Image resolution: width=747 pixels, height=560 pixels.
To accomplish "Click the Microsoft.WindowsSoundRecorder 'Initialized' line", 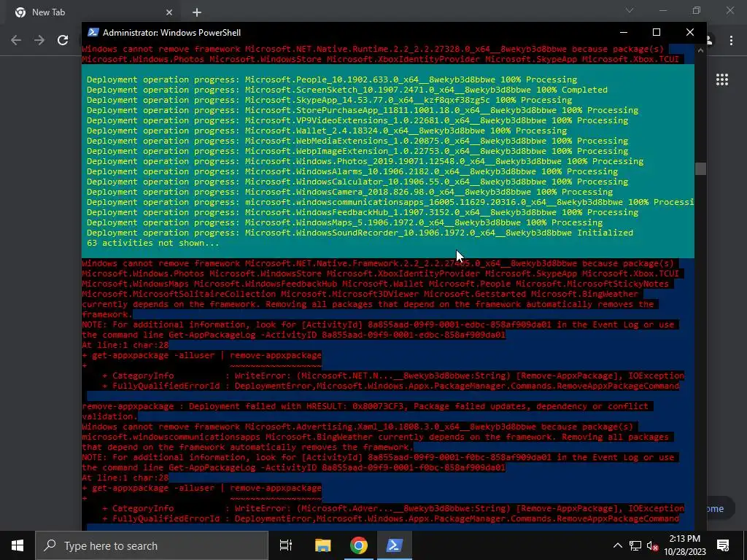I will click(360, 233).
